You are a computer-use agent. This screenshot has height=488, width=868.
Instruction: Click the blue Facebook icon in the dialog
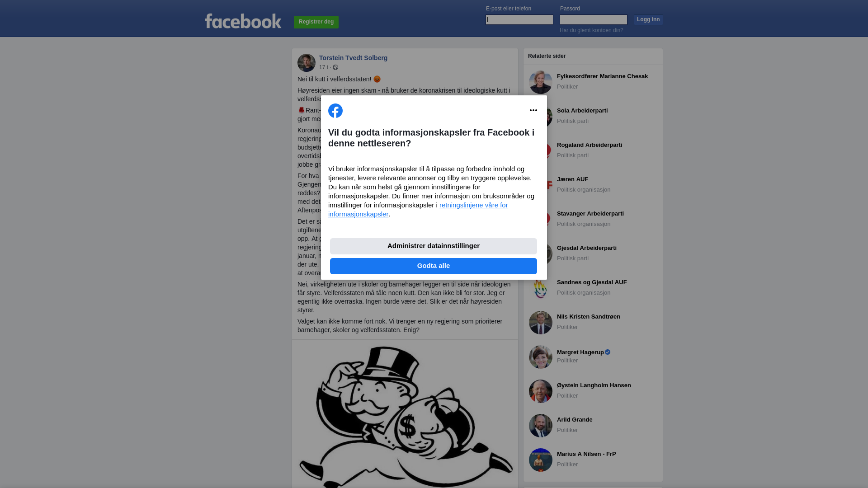click(x=335, y=111)
